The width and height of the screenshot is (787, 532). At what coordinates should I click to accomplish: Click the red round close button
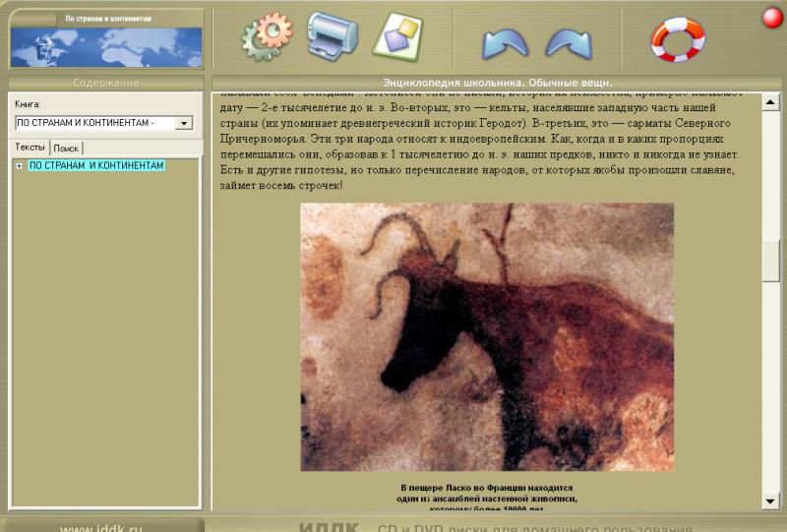pyautogui.click(x=772, y=17)
